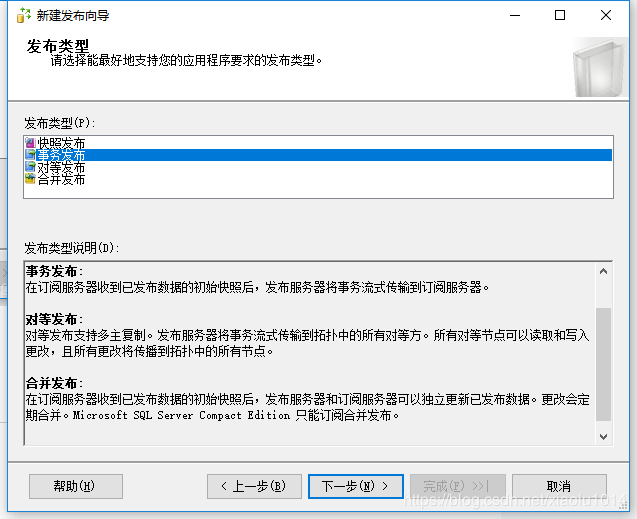637x519 pixels.
Task: Maximize the 新建发布向导 window
Action: 560,15
